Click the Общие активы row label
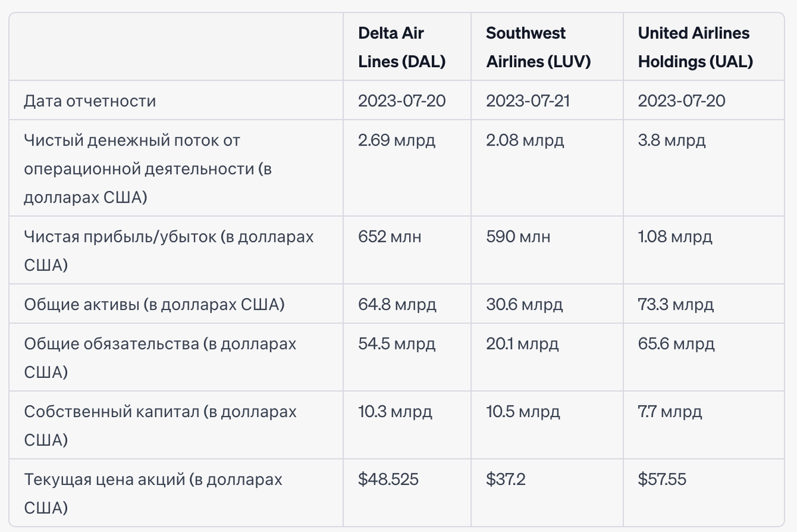797x532 pixels. coord(154,305)
